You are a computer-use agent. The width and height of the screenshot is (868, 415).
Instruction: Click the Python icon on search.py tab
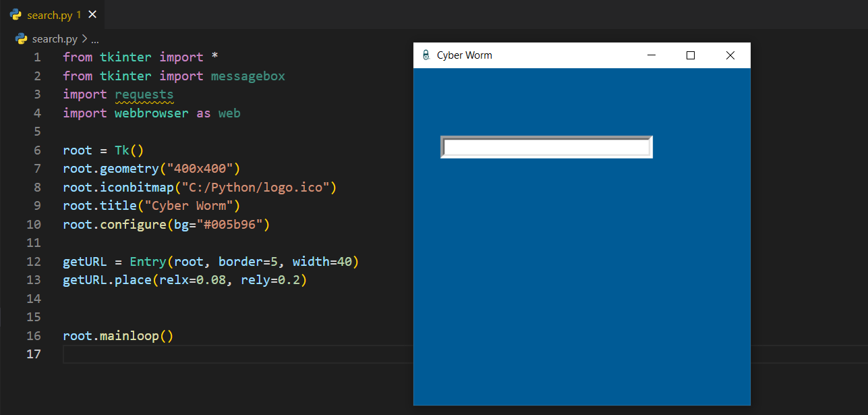pos(16,14)
